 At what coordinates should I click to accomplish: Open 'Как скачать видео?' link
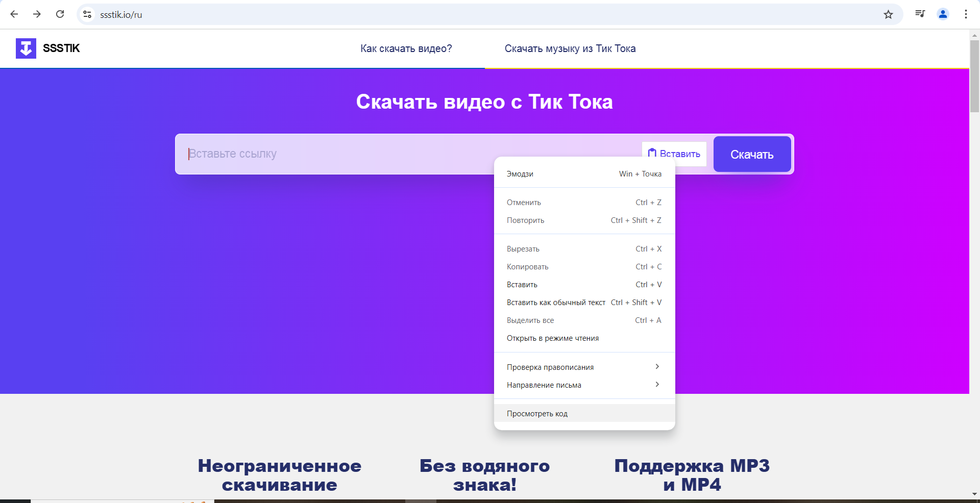(406, 48)
